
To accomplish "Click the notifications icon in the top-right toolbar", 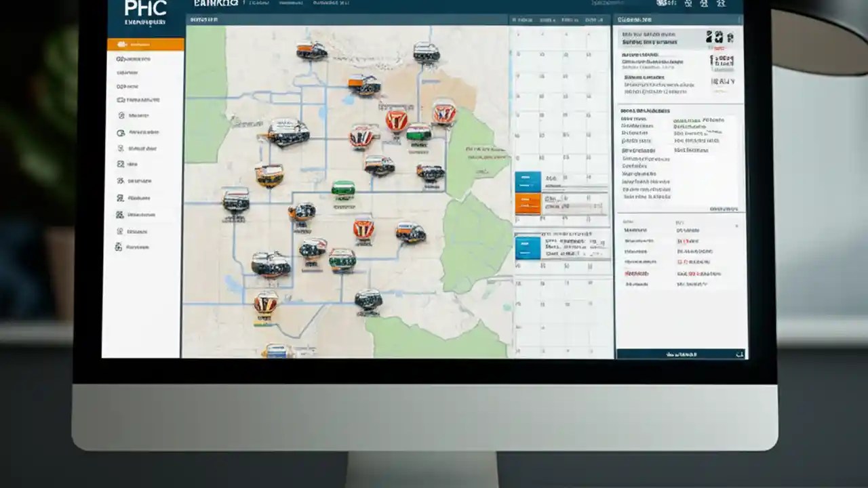I will pos(704,5).
